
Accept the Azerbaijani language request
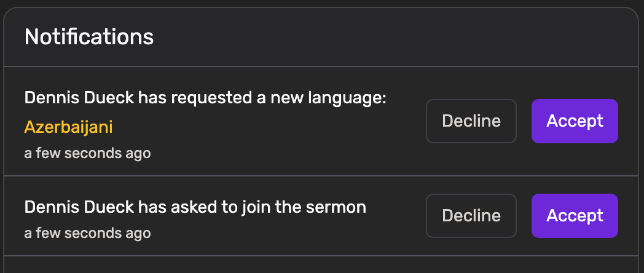coord(575,121)
